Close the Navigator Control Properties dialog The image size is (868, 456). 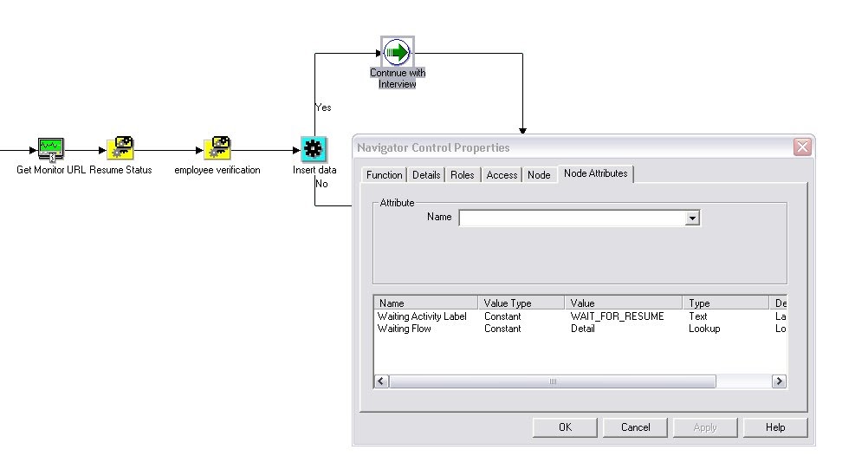802,147
